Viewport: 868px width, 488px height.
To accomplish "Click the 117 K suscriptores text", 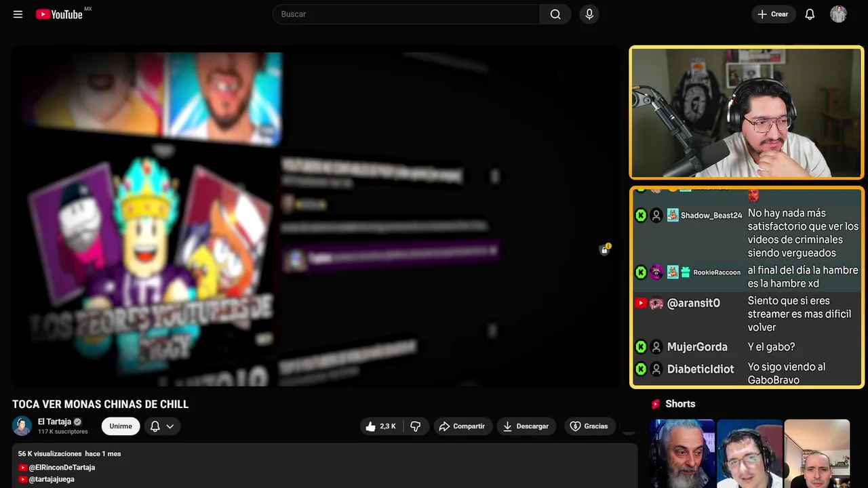I will pyautogui.click(x=63, y=432).
